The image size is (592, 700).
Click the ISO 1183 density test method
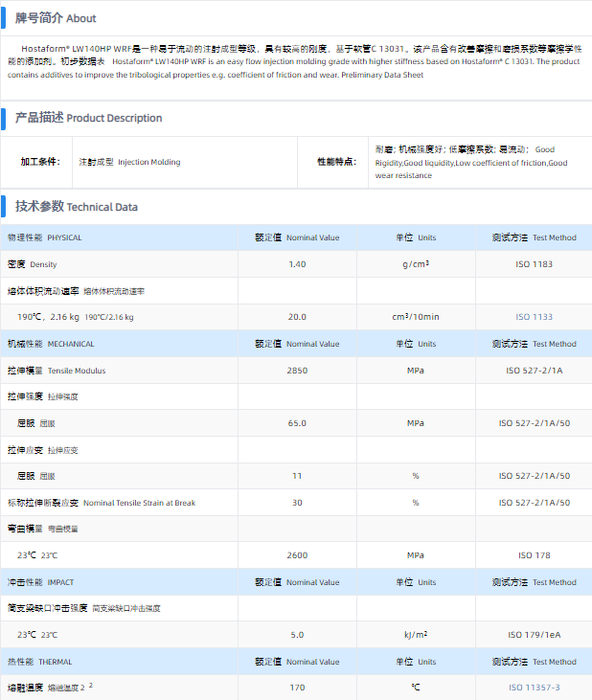534,264
